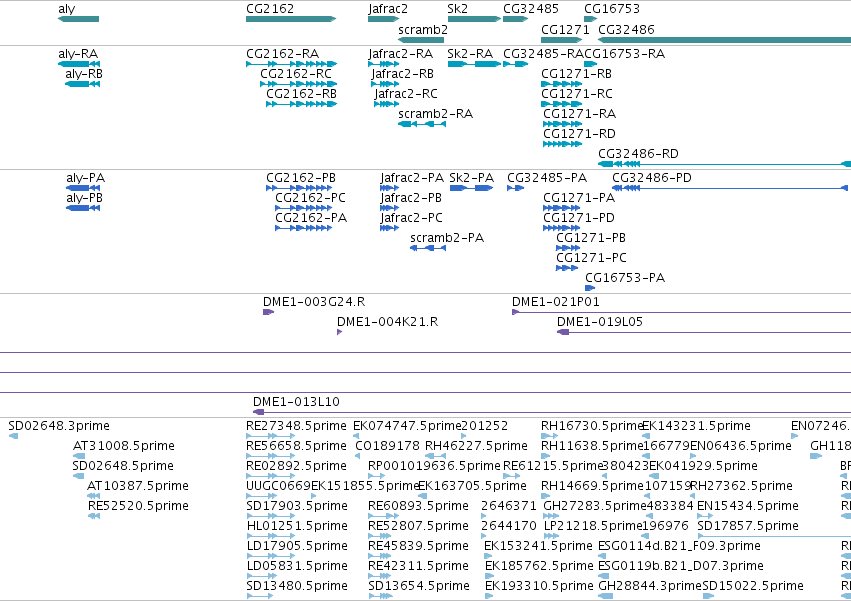Click transcript CG2162-RC
The height and width of the screenshot is (601, 851).
point(296,74)
